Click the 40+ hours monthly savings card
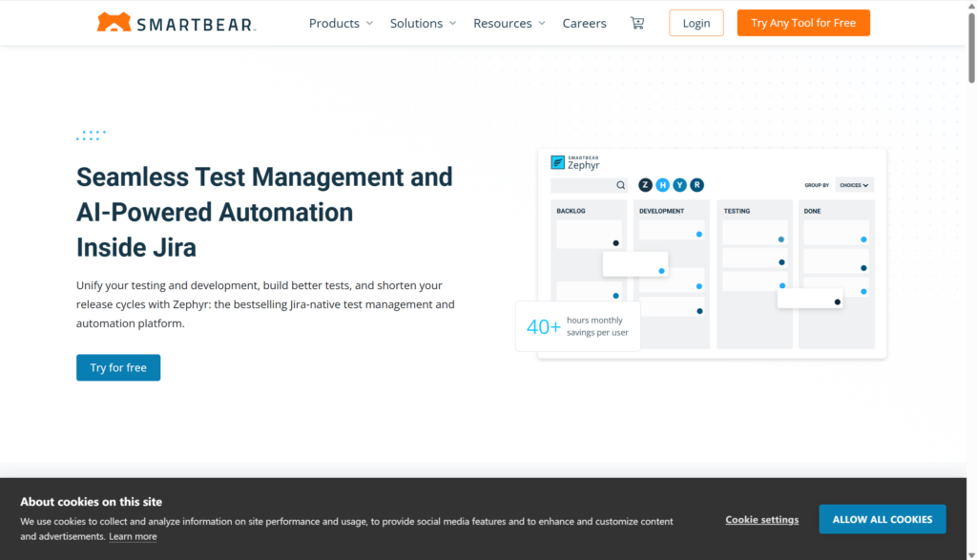Image resolution: width=977 pixels, height=560 pixels. [x=577, y=326]
